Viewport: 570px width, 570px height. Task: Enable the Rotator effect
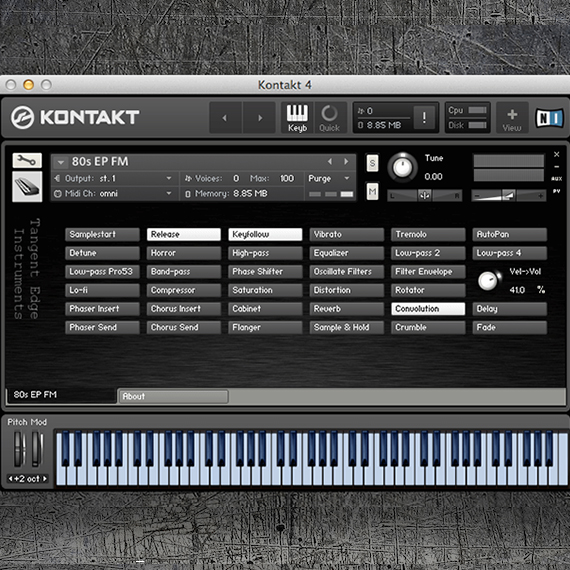pos(428,290)
